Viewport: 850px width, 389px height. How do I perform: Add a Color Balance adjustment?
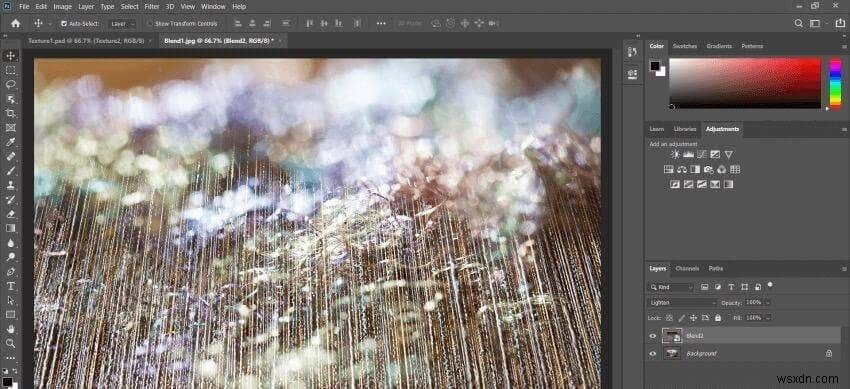682,170
